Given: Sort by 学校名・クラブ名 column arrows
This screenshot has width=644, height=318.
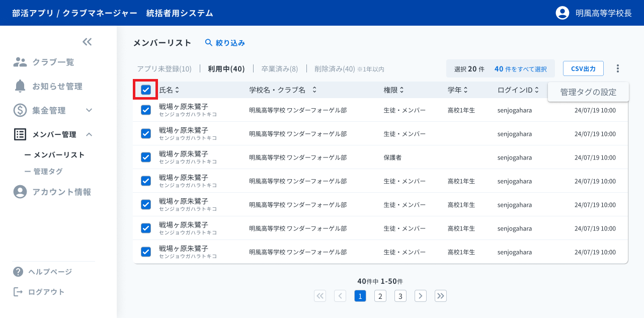Looking at the screenshot, I should pyautogui.click(x=314, y=90).
